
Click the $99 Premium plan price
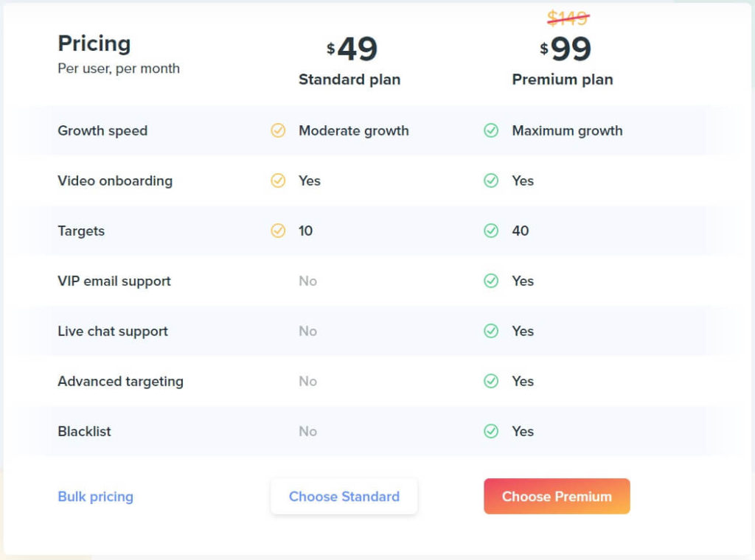tap(566, 49)
